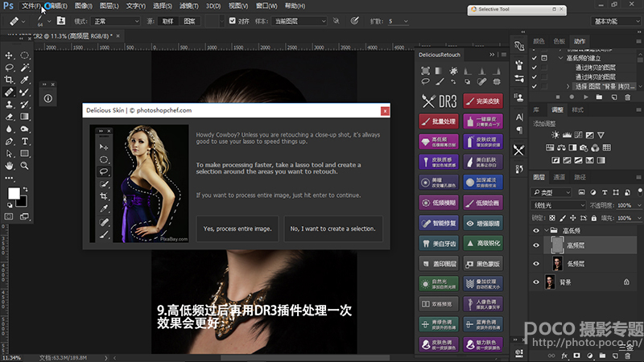The height and width of the screenshot is (362, 644).
Task: Click the DR3 logo button
Action: pos(440,101)
